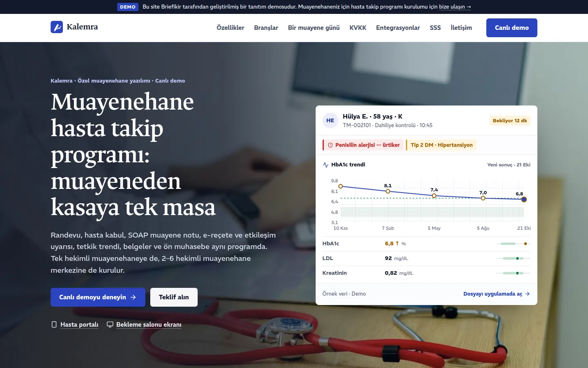This screenshot has width=588, height=368.
Task: Click the Kalemra brand name
Action: 82,27
